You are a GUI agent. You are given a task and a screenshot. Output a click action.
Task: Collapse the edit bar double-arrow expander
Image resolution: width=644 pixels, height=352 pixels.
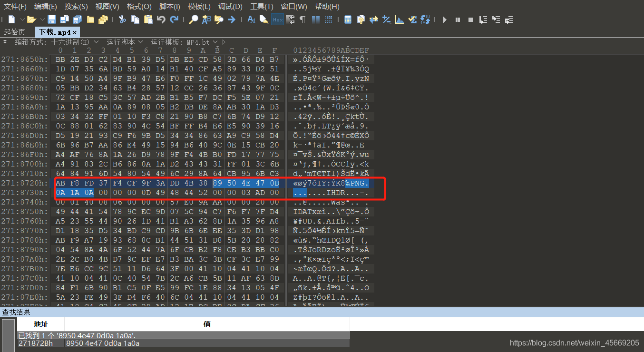pos(5,41)
